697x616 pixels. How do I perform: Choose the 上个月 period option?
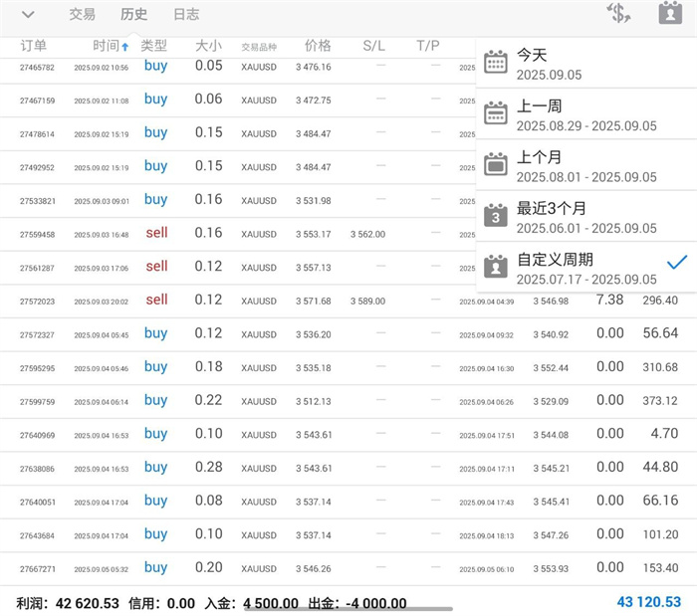coord(586,165)
